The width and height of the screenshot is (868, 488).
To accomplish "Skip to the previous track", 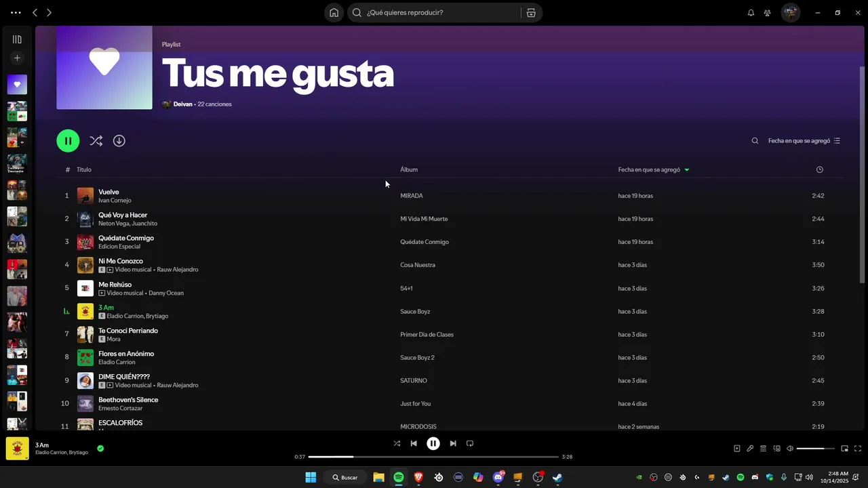I will [414, 443].
